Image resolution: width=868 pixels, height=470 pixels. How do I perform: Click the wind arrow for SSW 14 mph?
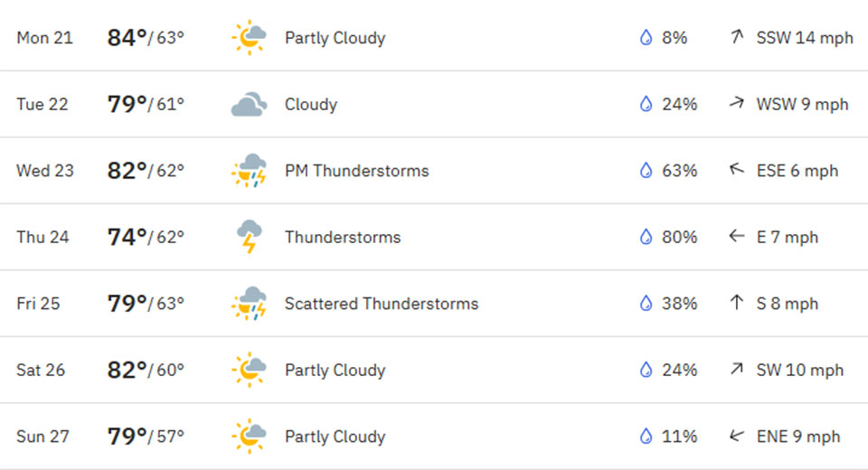pyautogui.click(x=737, y=38)
